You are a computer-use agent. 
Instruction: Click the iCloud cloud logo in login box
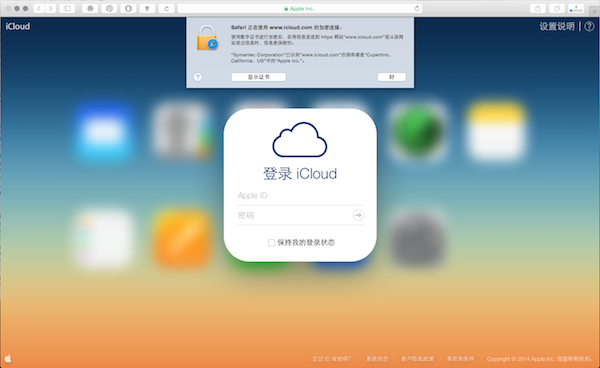[x=300, y=140]
